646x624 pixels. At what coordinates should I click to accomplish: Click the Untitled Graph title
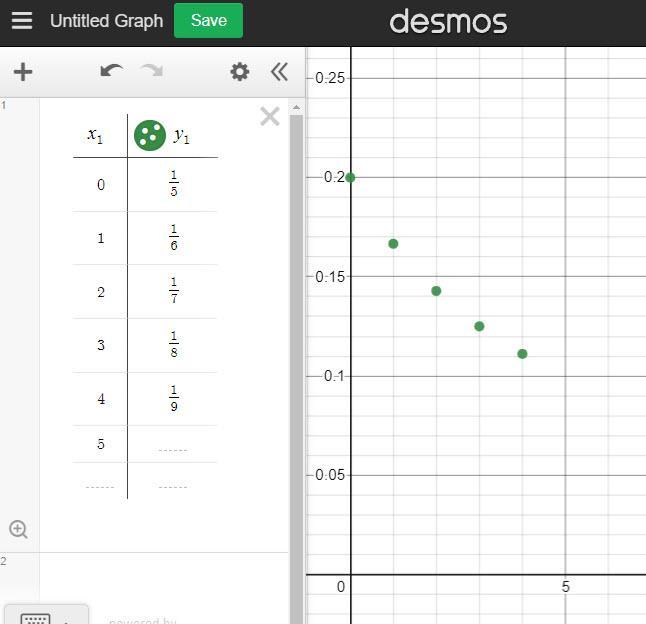106,21
